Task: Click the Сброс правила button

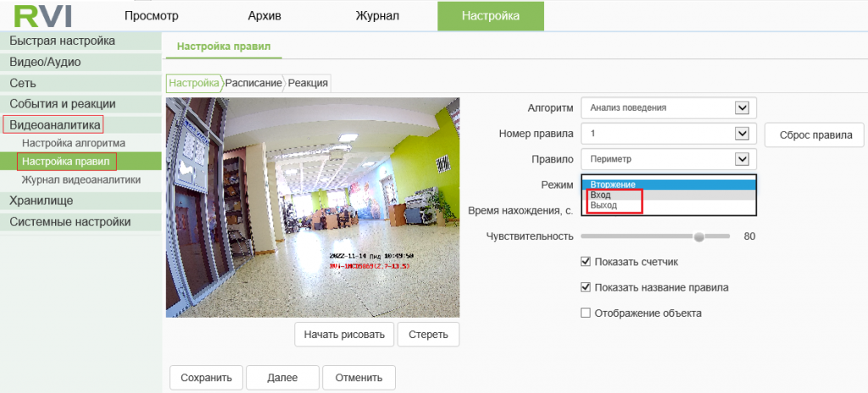Action: (x=815, y=135)
